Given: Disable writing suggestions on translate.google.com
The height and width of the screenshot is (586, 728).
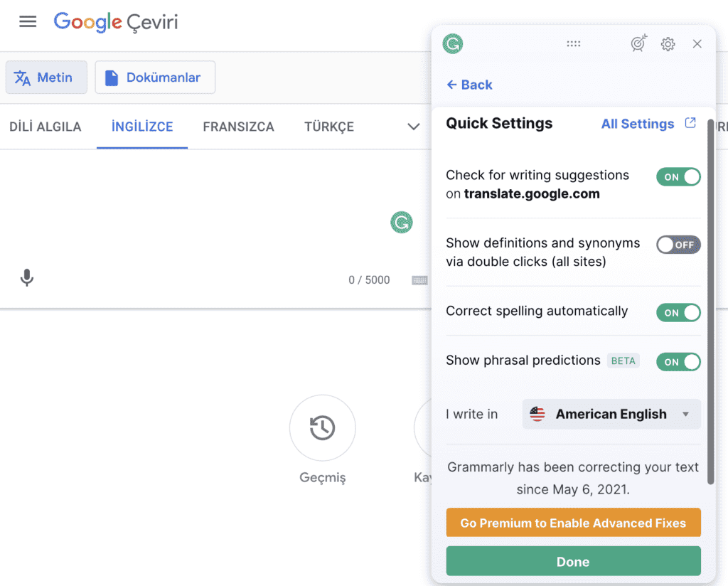Looking at the screenshot, I should click(x=678, y=177).
